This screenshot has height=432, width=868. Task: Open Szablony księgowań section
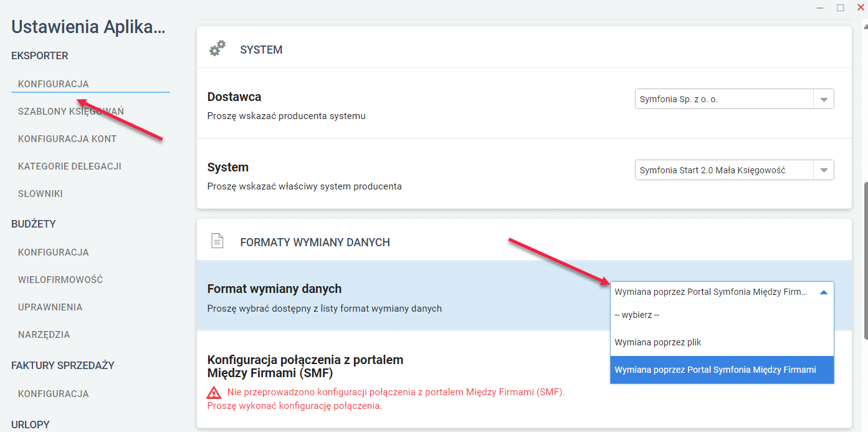[x=71, y=112]
